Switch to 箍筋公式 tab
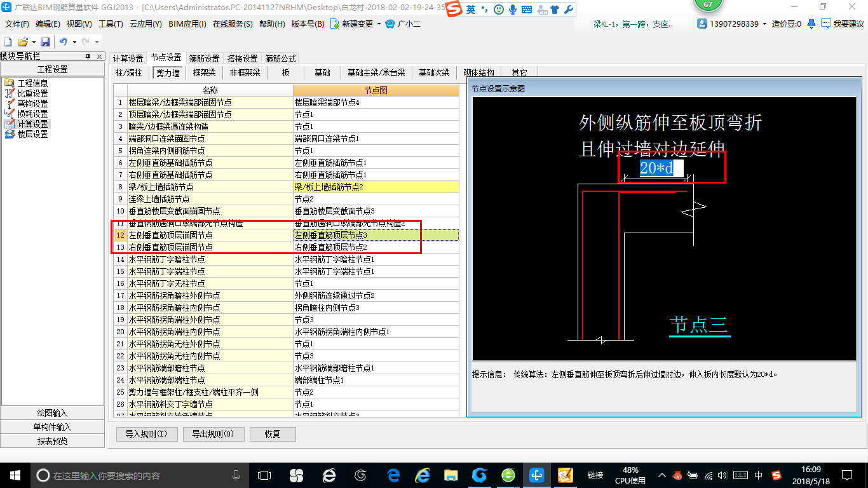Image resolution: width=868 pixels, height=488 pixels. click(x=280, y=58)
